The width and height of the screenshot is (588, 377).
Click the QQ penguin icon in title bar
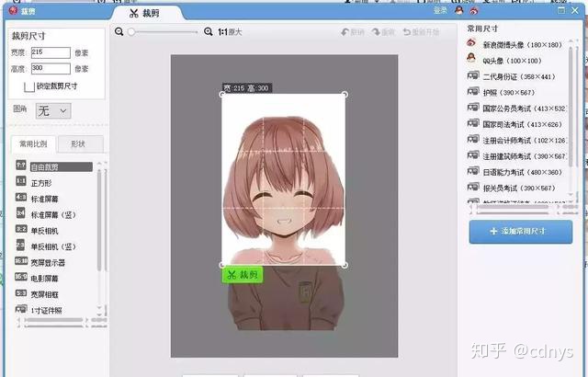point(459,10)
